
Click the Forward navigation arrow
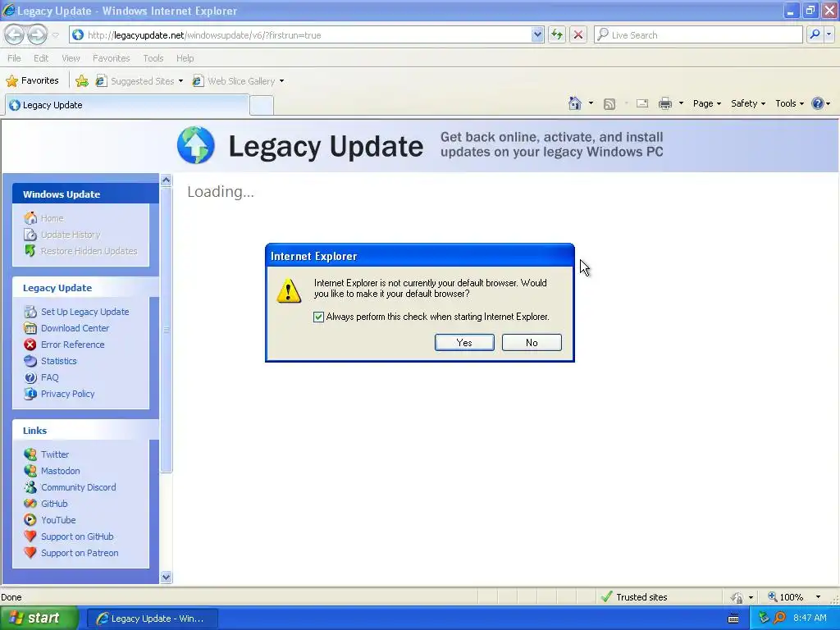[x=37, y=34]
